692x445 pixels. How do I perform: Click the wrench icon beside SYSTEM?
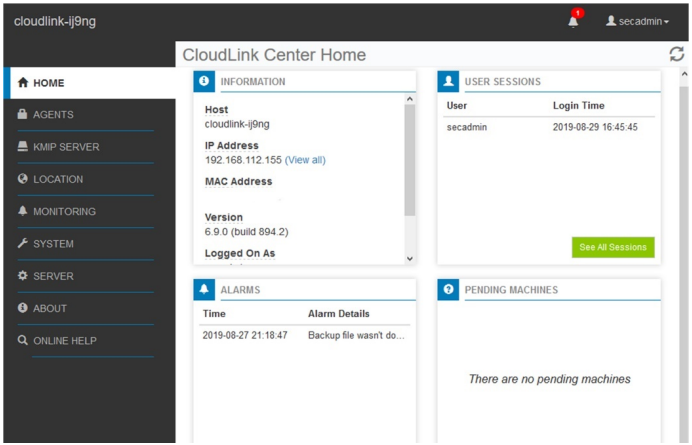click(23, 243)
